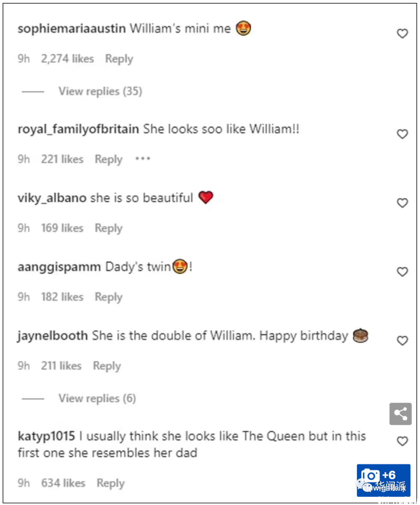The height and width of the screenshot is (505, 420).
Task: Open the blue camera +6 photos badge
Action: 383,480
